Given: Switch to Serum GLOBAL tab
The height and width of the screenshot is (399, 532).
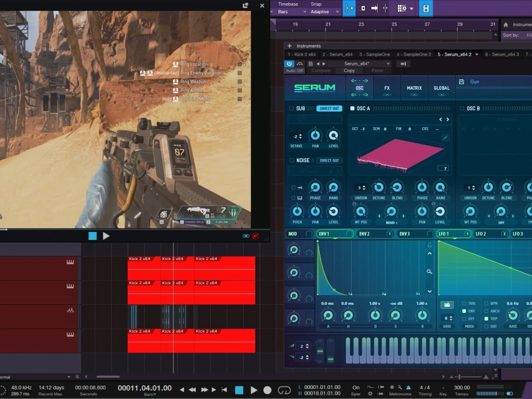Looking at the screenshot, I should click(x=442, y=88).
